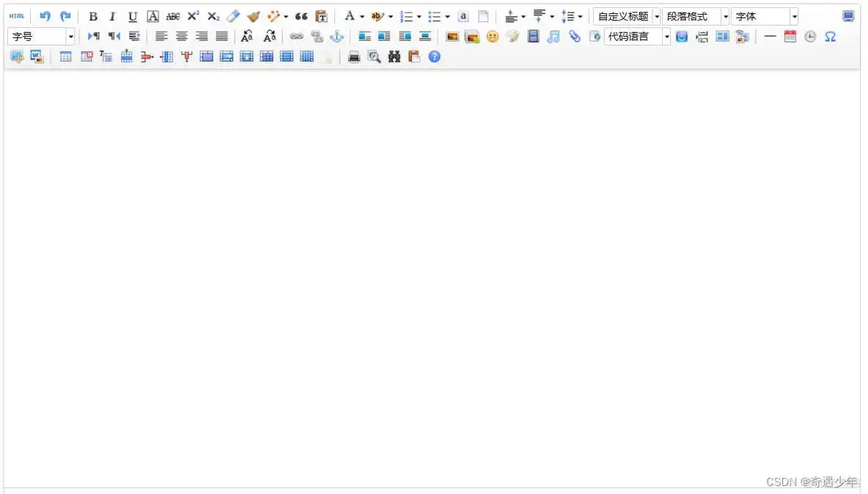Screen dimensions: 868x494
Task: Open the font color picker arrow
Action: point(362,16)
